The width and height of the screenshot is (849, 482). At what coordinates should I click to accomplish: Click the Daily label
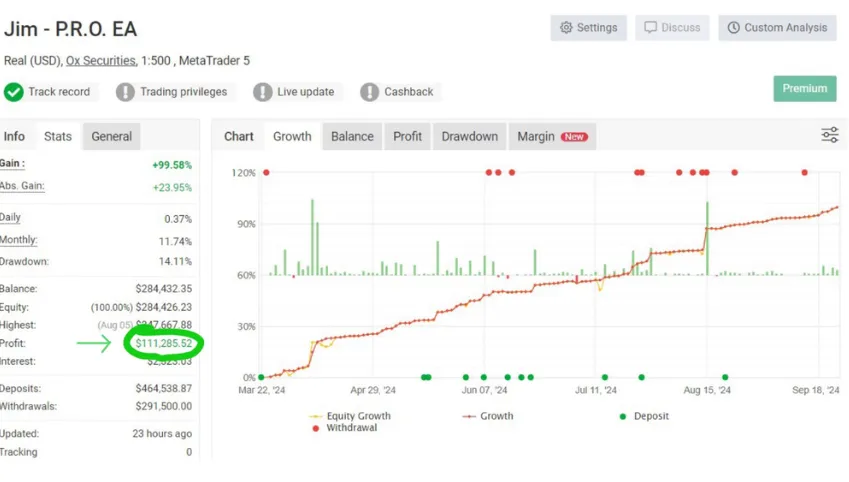pos(10,217)
